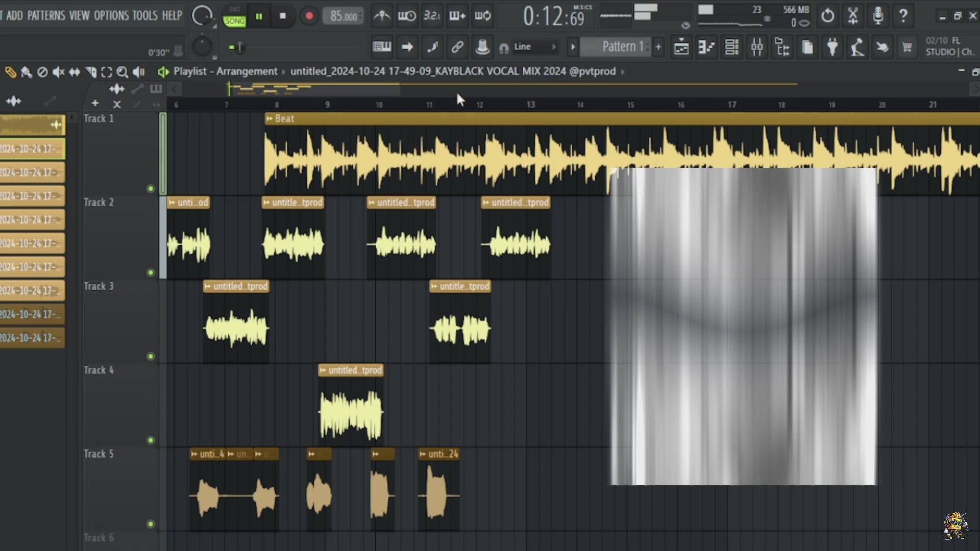Click the Plugin picker icon
Screen dimensions: 980x551
[x=832, y=47]
